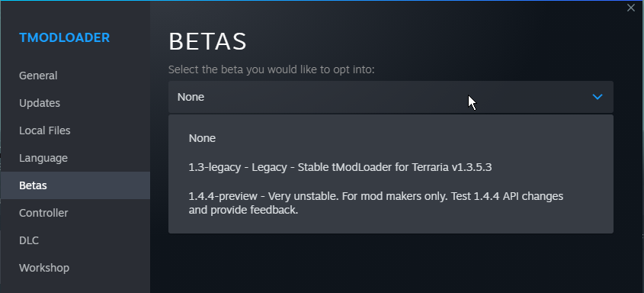This screenshot has height=293, width=644.
Task: Click blank sidebar space above TMODLOADER title
Action: (x=75, y=14)
